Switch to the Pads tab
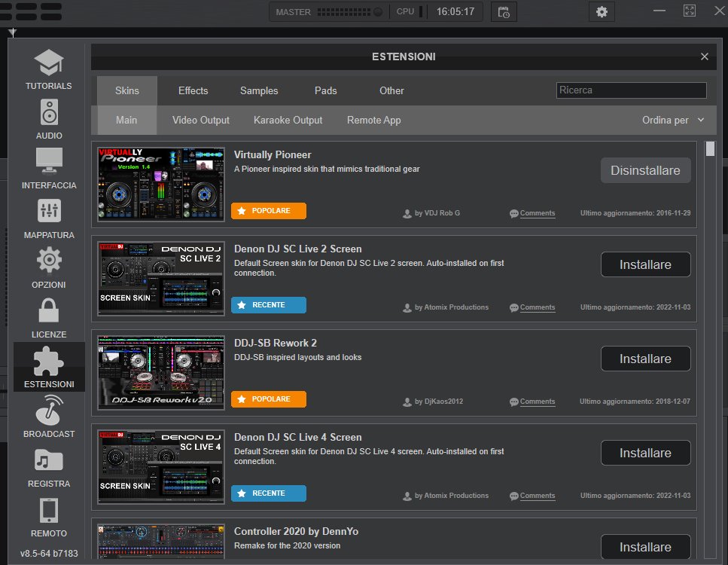The image size is (728, 565). point(326,90)
